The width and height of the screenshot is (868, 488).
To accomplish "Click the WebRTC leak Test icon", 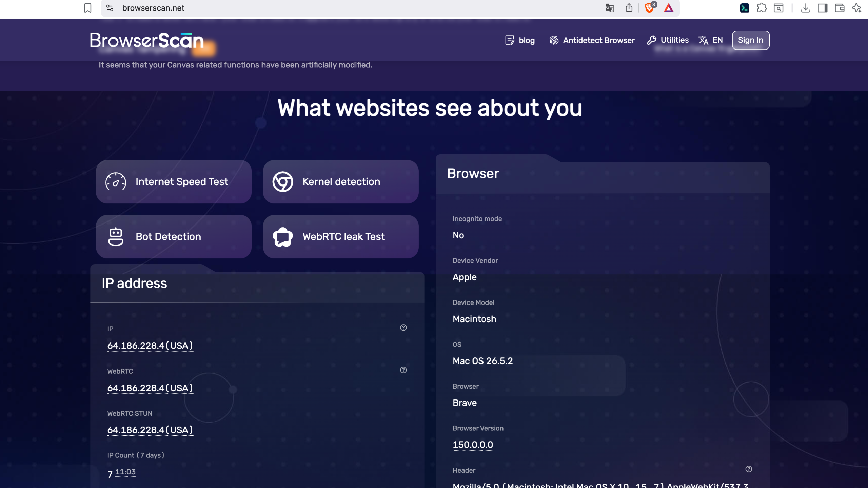I will click(x=283, y=237).
